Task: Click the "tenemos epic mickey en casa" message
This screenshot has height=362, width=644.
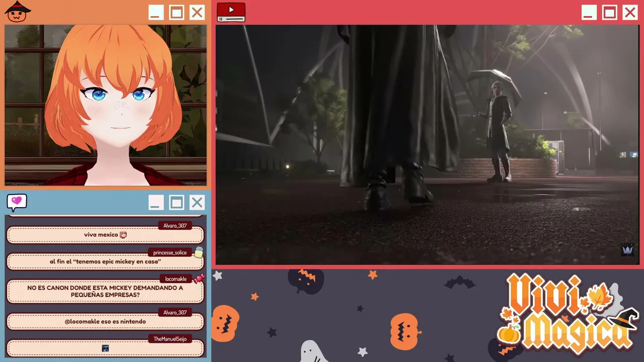Action: pyautogui.click(x=105, y=261)
